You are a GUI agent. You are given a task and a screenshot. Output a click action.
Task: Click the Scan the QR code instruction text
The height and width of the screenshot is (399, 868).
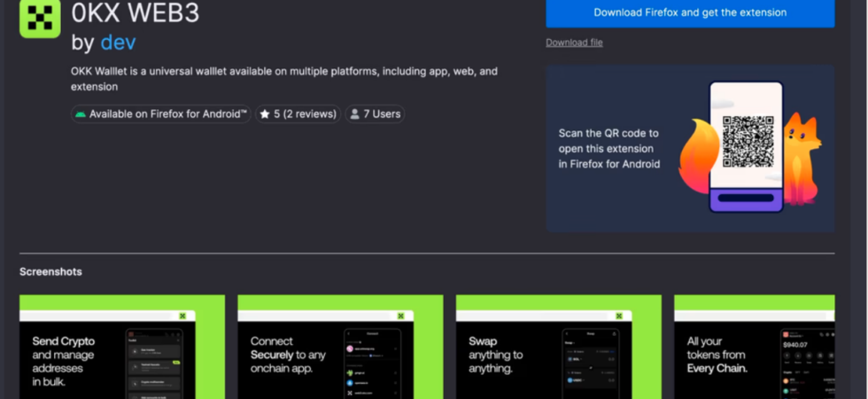point(609,149)
